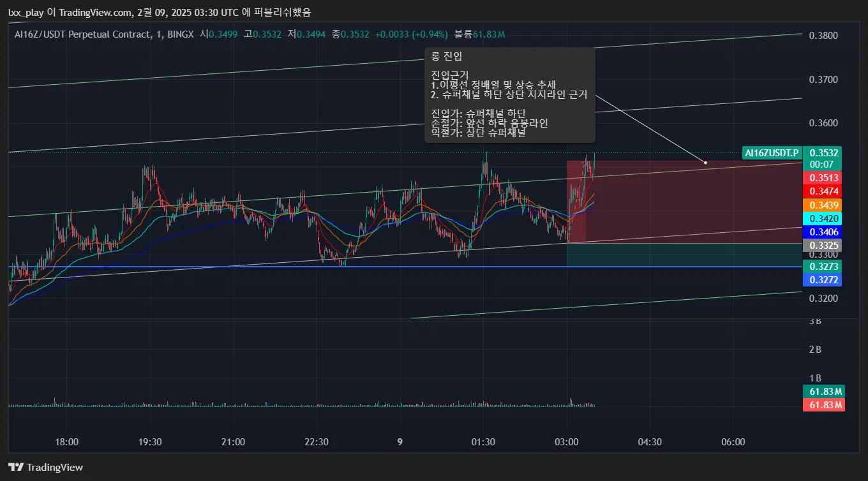Click the 03:00 time axis label
This screenshot has width=868, height=481.
point(567,442)
